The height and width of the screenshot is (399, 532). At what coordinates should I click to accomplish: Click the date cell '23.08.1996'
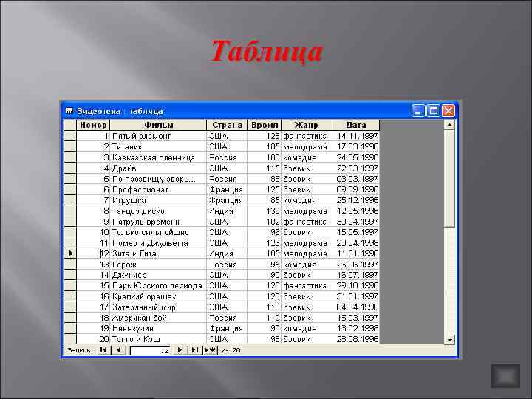[x=355, y=339]
